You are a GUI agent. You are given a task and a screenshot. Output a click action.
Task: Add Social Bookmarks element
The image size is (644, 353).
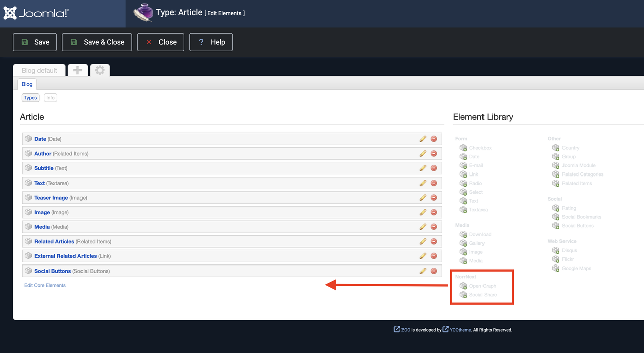(x=577, y=217)
